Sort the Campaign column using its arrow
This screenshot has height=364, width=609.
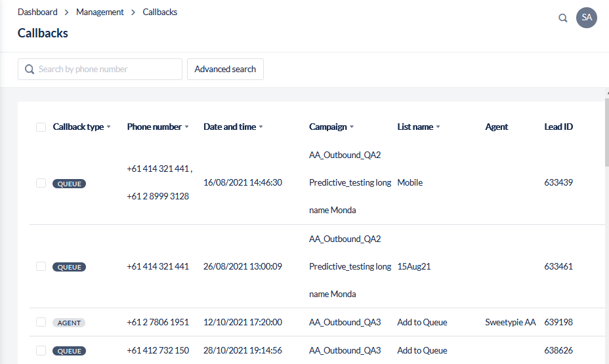[352, 127]
